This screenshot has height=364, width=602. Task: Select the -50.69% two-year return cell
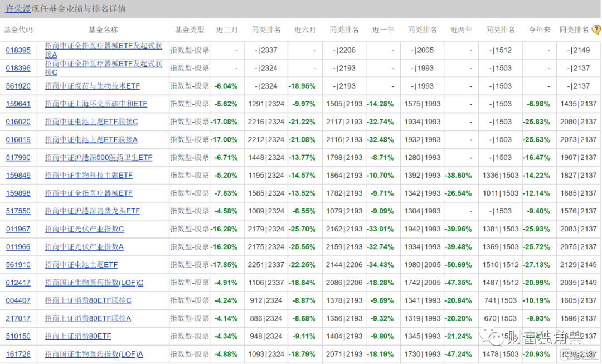point(458,265)
